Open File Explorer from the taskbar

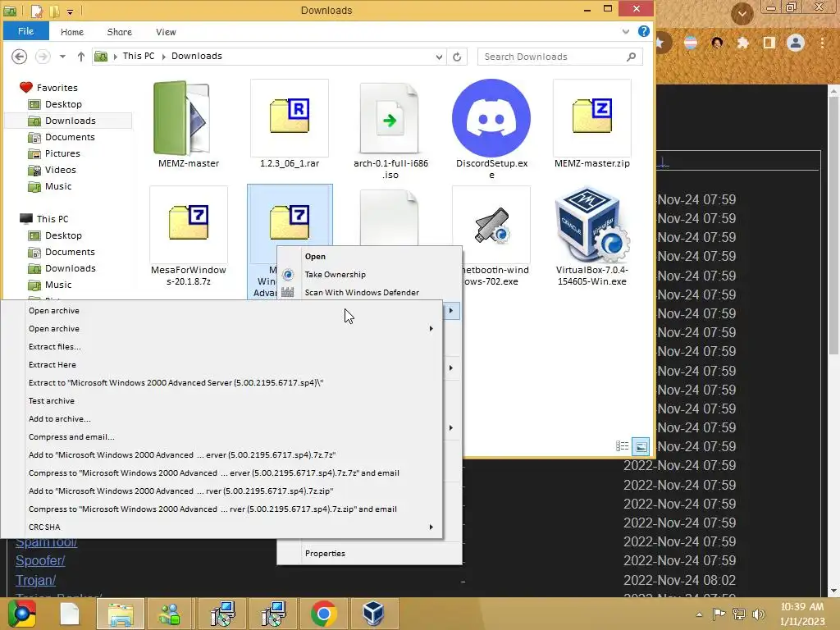point(121,614)
